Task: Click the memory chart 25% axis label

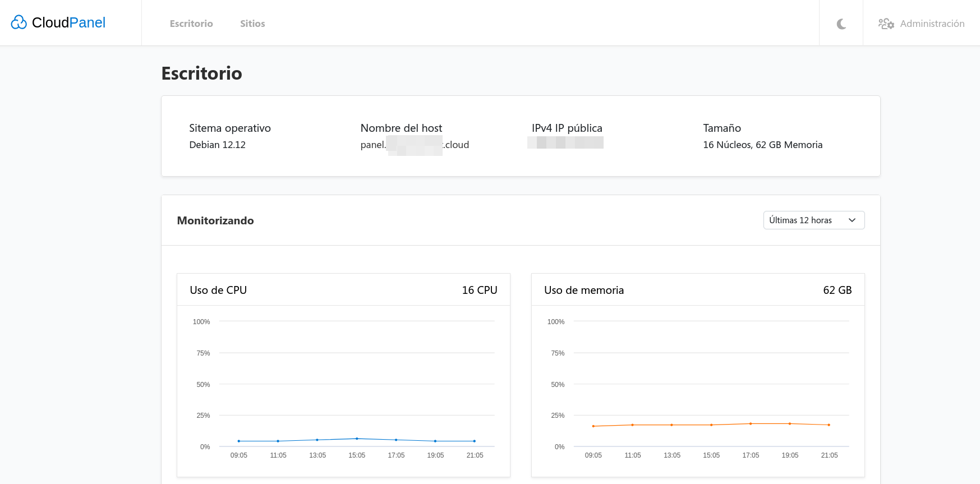Action: pos(558,416)
